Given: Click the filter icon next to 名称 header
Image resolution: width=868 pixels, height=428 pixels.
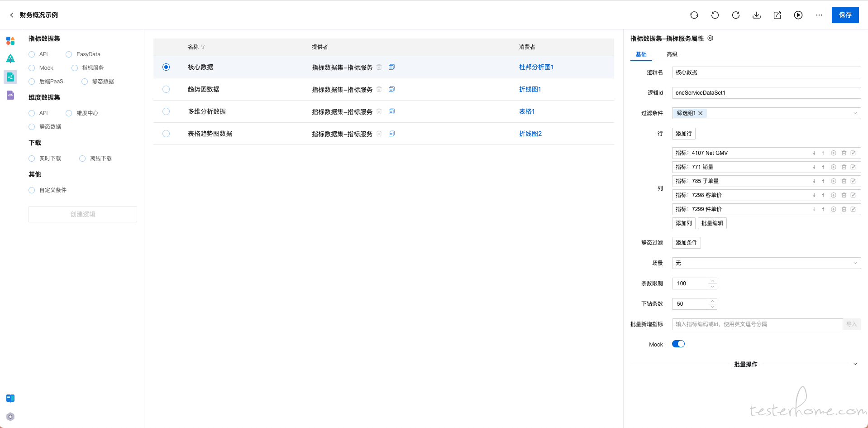Looking at the screenshot, I should (203, 47).
